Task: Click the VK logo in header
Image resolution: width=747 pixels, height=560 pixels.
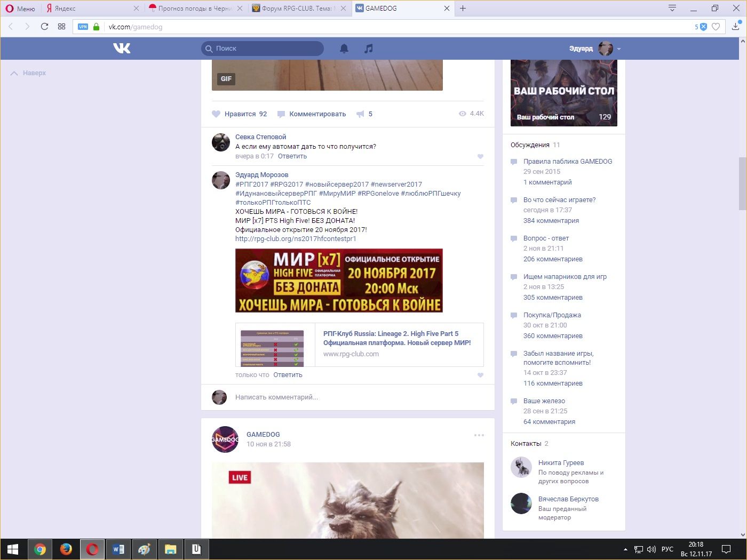Action: [122, 49]
